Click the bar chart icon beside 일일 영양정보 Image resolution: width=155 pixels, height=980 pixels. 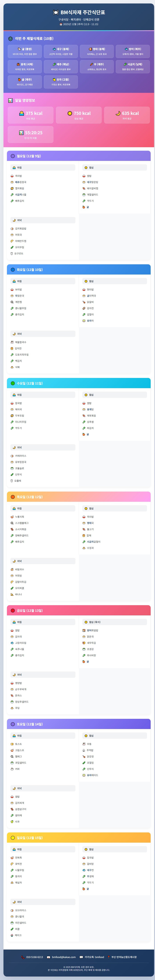[11, 100]
